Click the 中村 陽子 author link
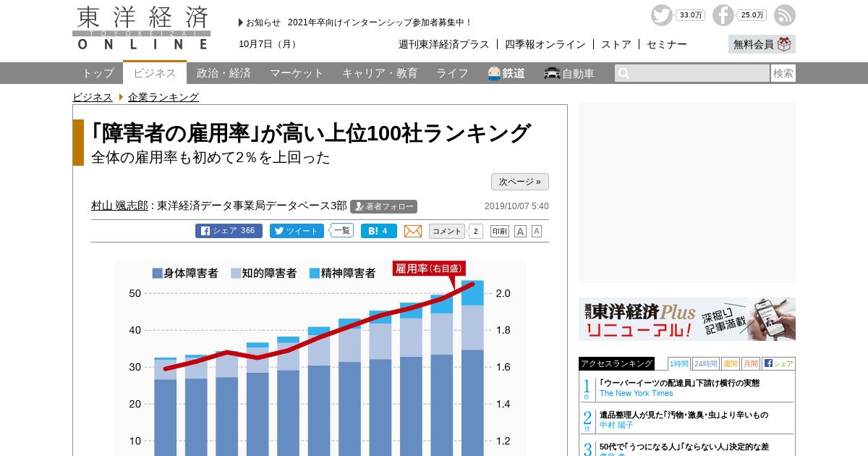This screenshot has width=868, height=456. (616, 425)
